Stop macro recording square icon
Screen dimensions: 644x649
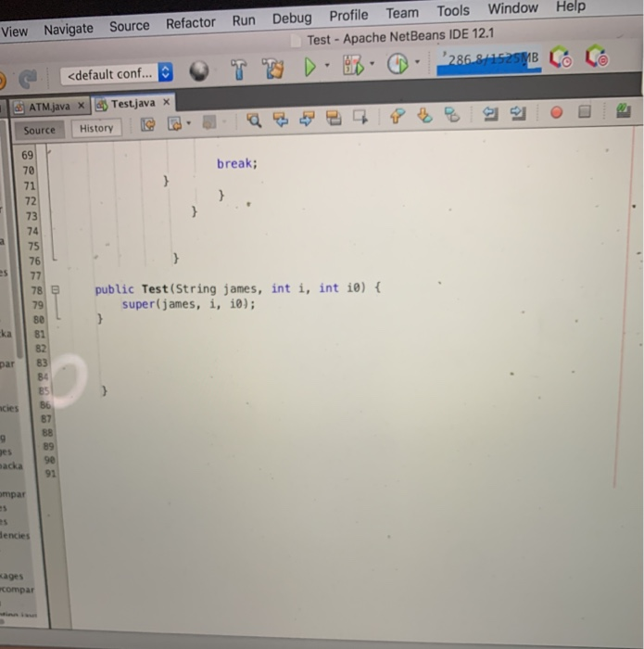point(584,111)
